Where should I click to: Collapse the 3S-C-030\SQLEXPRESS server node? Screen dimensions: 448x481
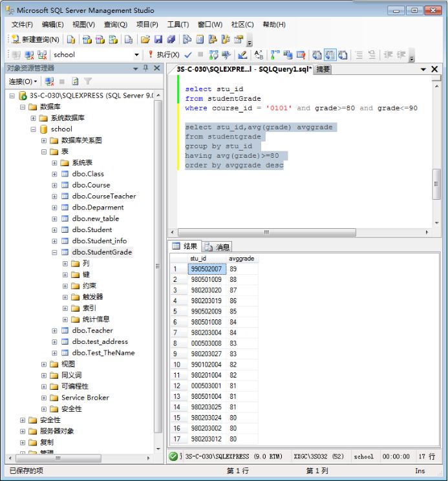(12, 96)
